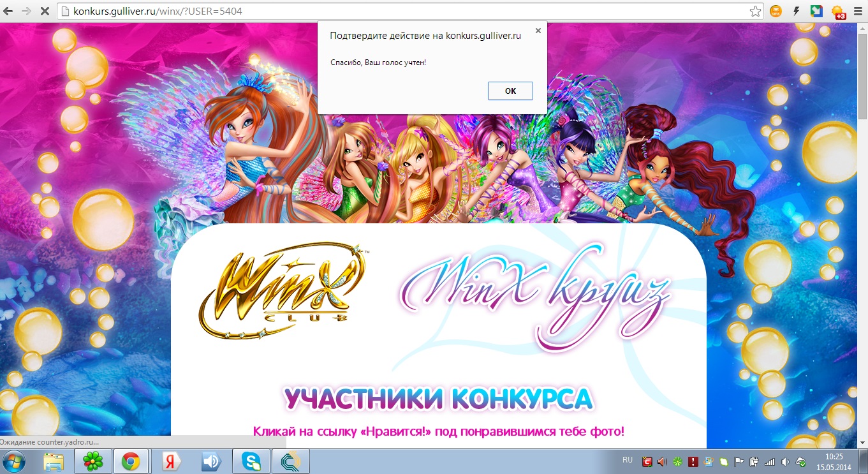Open the Chrome hamburger menu

click(858, 11)
